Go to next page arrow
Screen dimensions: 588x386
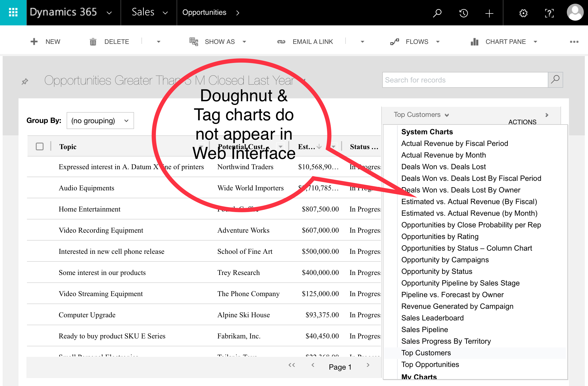point(368,365)
